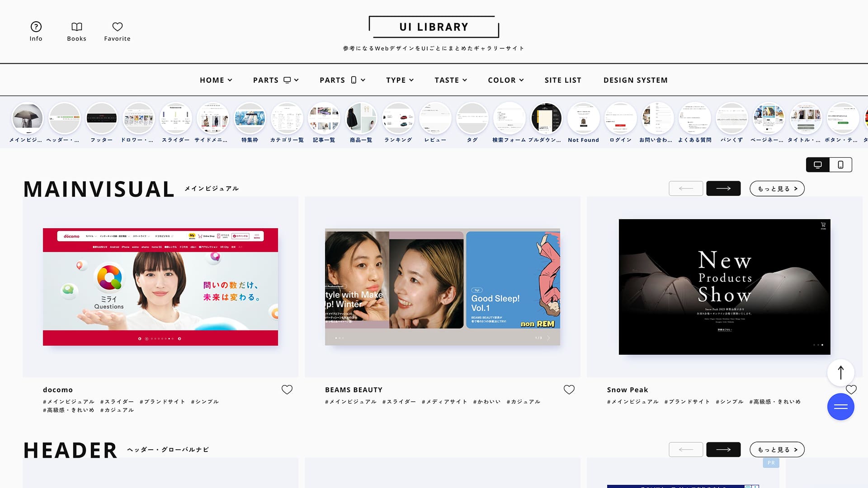The width and height of the screenshot is (868, 488).
Task: Expand the desktop PARTS menu
Action: coord(276,80)
